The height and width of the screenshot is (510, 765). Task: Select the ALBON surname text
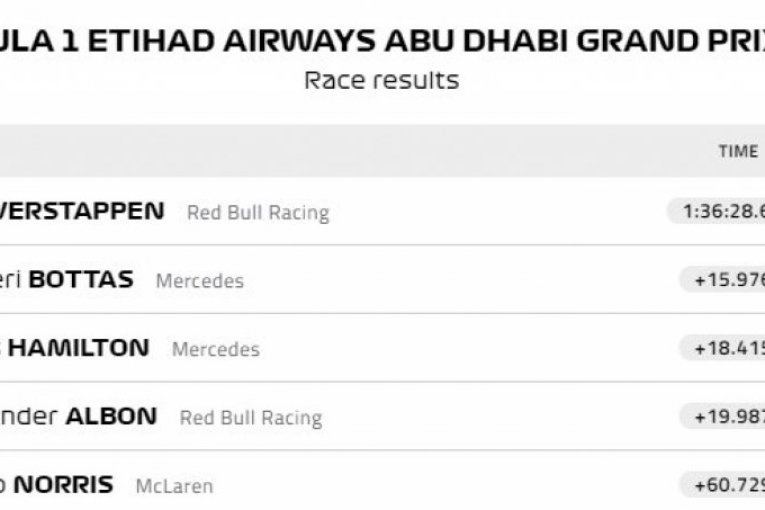pos(111,415)
